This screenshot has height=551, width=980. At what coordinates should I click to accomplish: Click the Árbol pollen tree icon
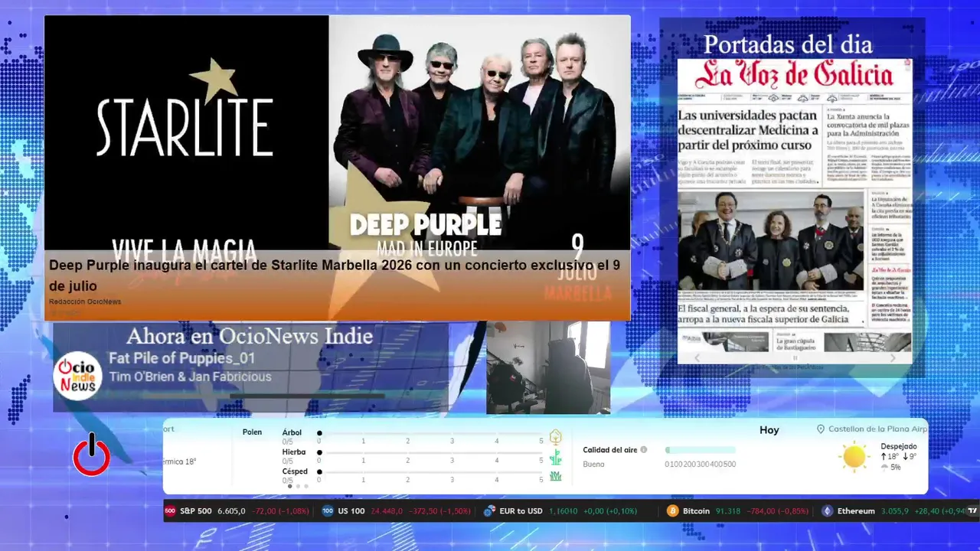tap(556, 437)
